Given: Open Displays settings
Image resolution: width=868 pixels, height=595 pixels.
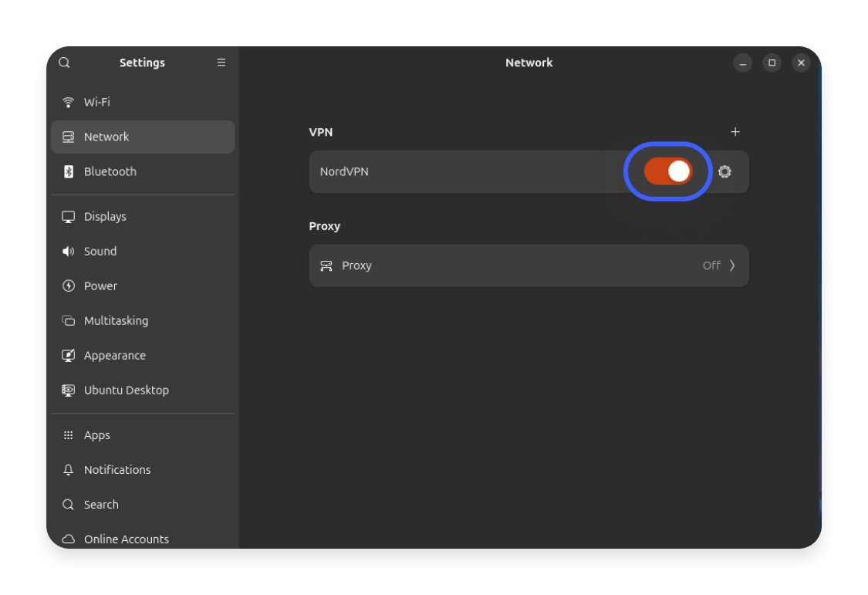Looking at the screenshot, I should pos(104,216).
